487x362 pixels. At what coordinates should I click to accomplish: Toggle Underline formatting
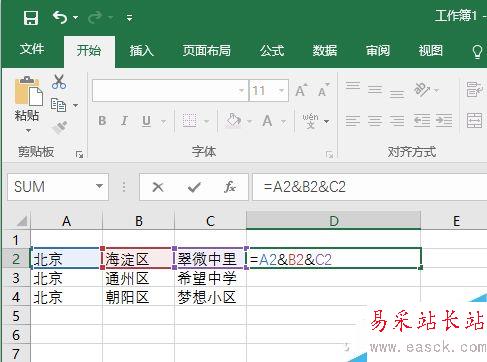pos(146,121)
